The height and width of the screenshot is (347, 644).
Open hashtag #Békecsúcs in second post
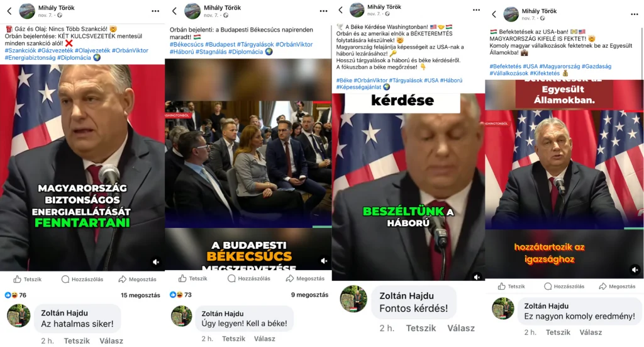[186, 45]
